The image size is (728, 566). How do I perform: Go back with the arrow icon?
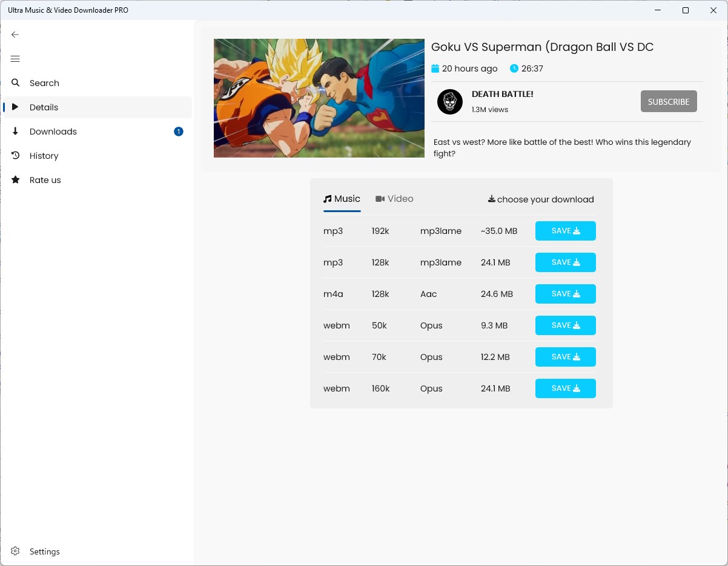pyautogui.click(x=15, y=35)
